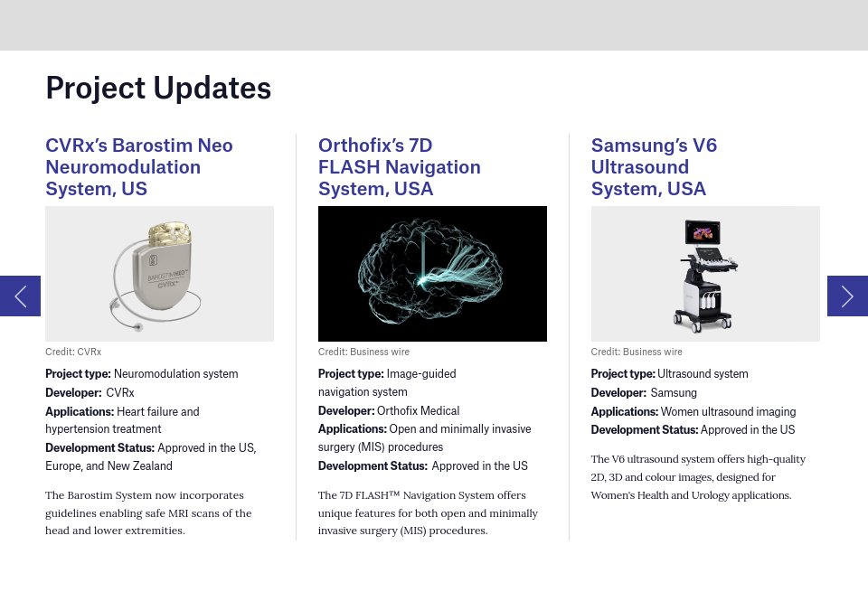
Task: Select 'Project type: Neuromodulation system' line
Action: pyautogui.click(x=142, y=374)
